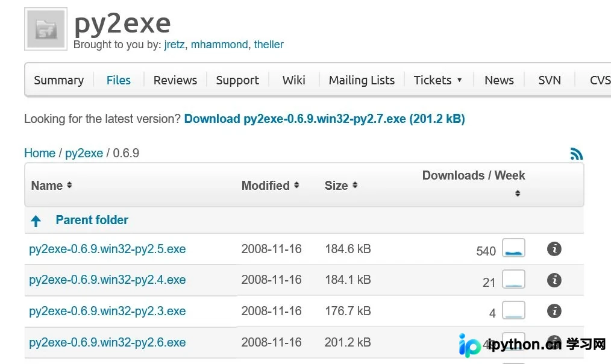The height and width of the screenshot is (364, 611).
Task: Open the Summary tab
Action: point(59,80)
